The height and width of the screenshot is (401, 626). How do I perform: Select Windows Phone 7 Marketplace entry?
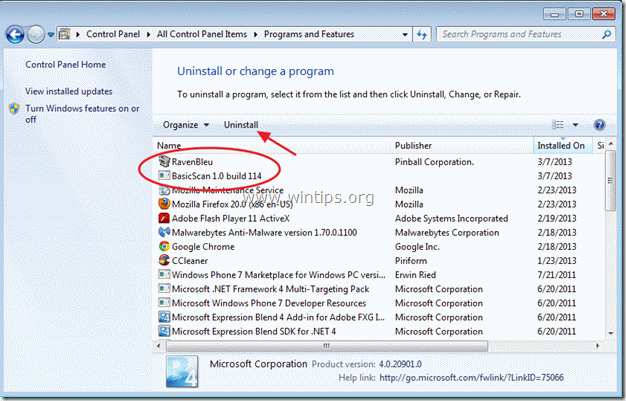pos(279,275)
